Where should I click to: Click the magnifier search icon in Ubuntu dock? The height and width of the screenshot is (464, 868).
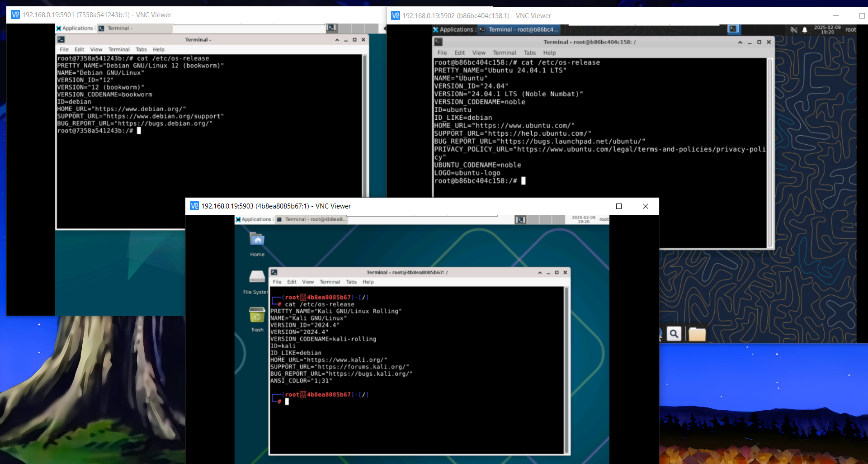tap(674, 334)
